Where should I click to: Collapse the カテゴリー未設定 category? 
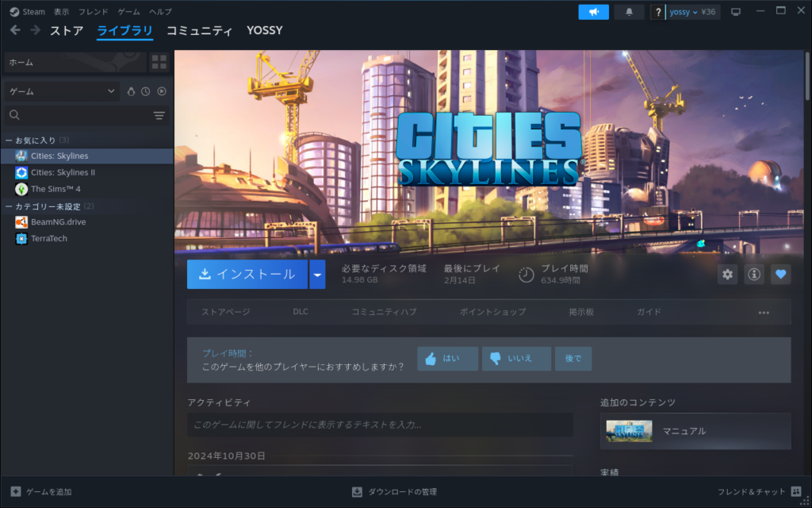(9, 206)
